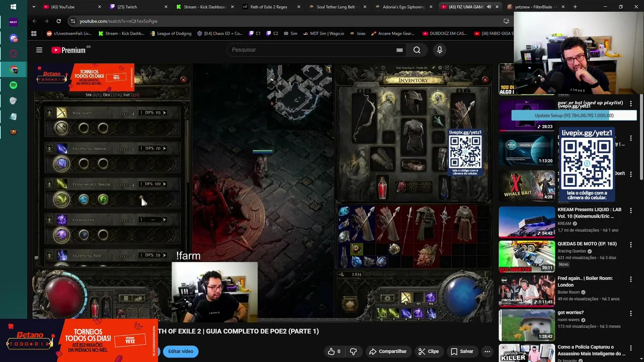Click the Editar vídeo button
This screenshot has height=362, width=644.
[181, 351]
